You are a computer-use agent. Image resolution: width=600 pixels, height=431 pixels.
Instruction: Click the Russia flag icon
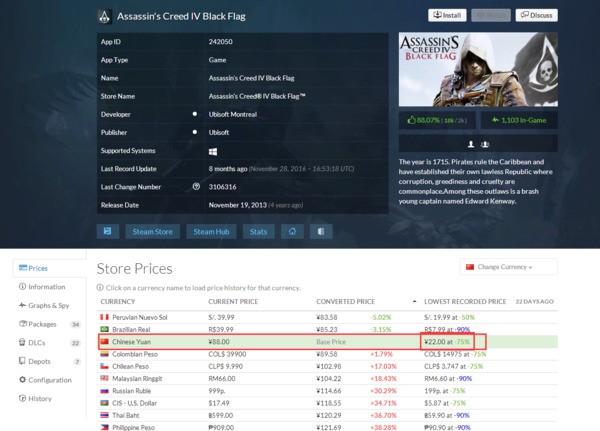click(x=104, y=390)
